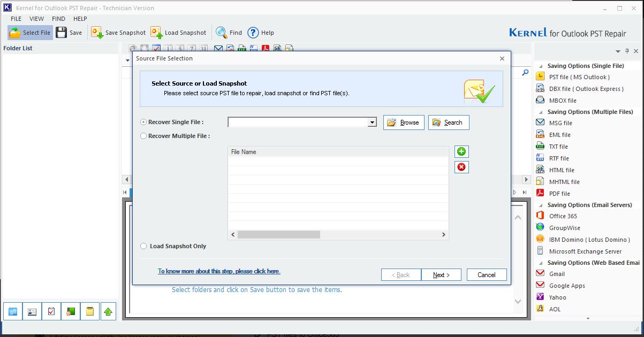Screen dimensions: 644x337
Task: Collapse Saving Options (Multiple Files) group
Action: pyautogui.click(x=540, y=112)
